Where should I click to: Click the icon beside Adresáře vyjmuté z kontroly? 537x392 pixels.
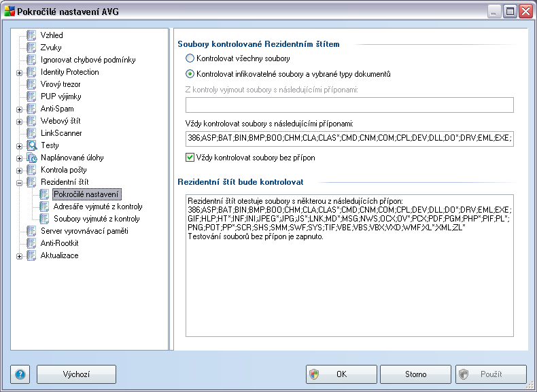tap(44, 207)
